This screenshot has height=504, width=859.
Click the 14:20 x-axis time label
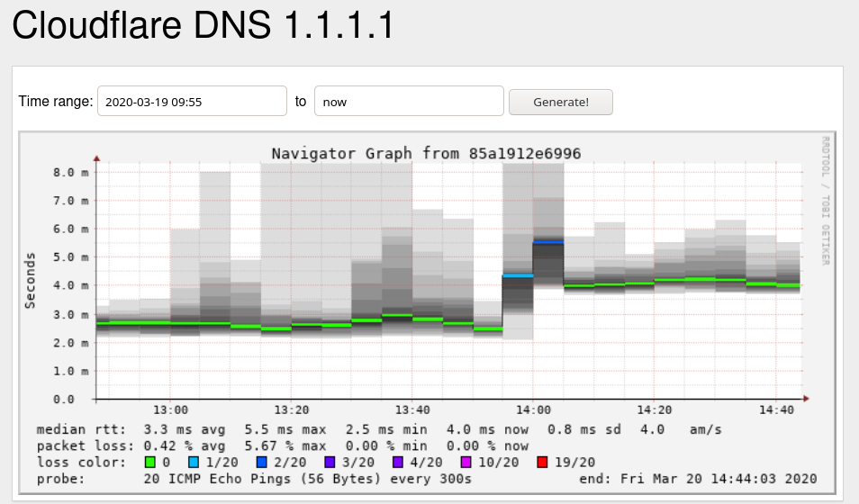(654, 409)
